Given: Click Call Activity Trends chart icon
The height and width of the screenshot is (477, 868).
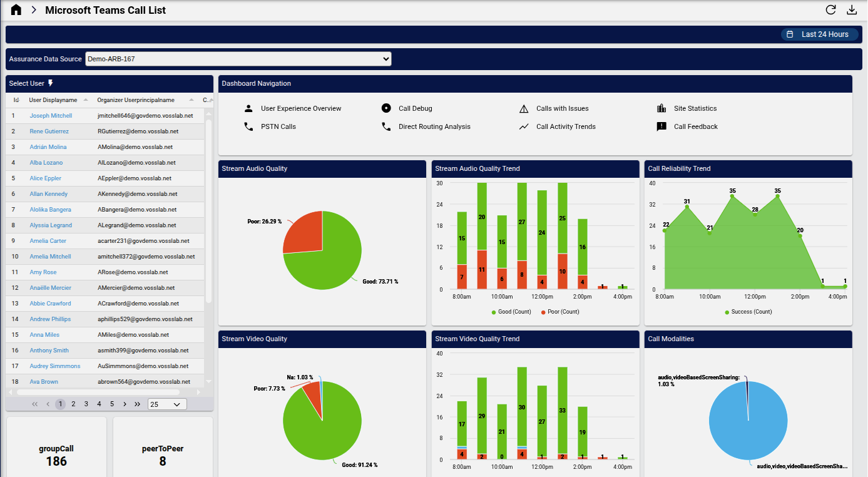Looking at the screenshot, I should (x=524, y=126).
